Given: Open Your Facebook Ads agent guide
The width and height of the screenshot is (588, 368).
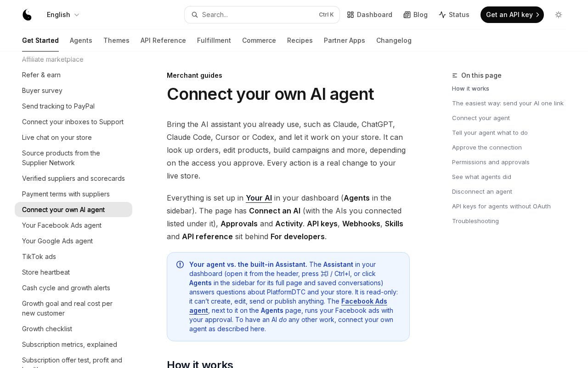Looking at the screenshot, I should 73,225.
